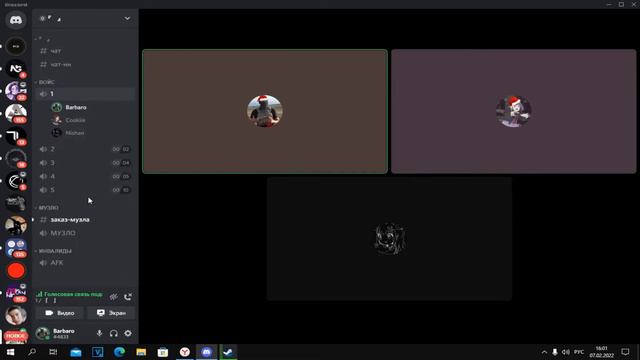Focus the dark bottom participant tile
This screenshot has width=640, height=360.
coord(389,238)
